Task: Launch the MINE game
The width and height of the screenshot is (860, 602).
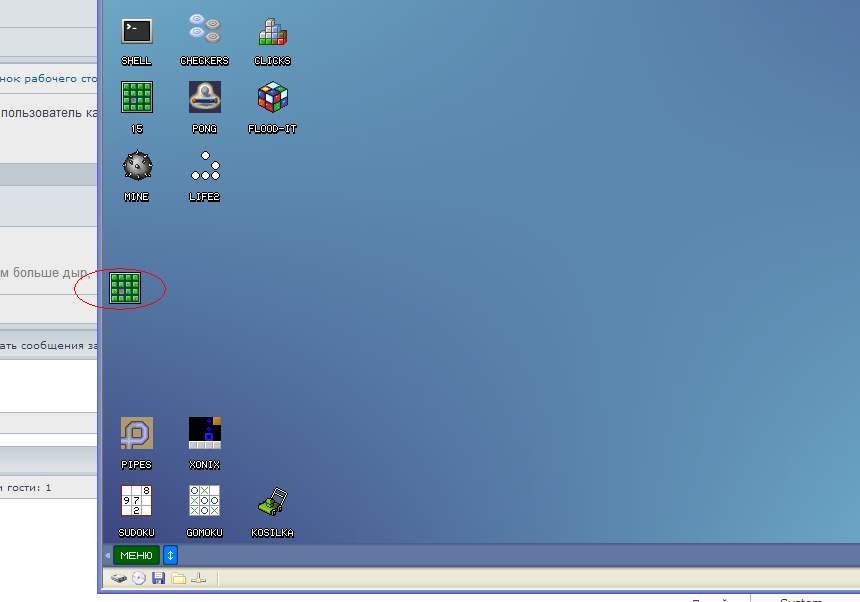Action: [137, 166]
